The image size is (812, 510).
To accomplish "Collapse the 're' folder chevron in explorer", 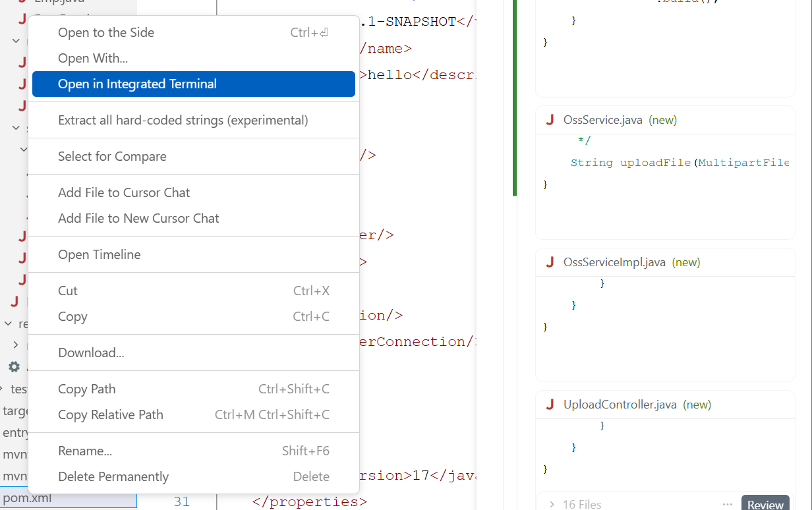I will (x=8, y=324).
